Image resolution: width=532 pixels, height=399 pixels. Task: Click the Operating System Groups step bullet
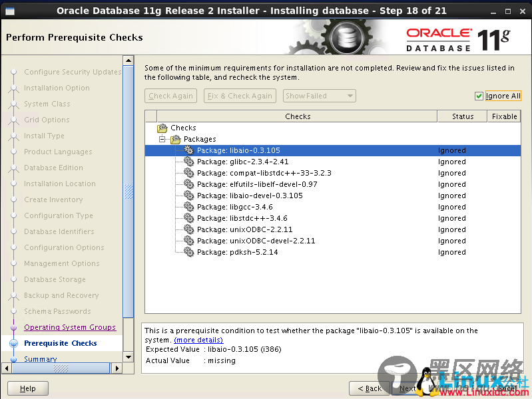[x=13, y=327]
